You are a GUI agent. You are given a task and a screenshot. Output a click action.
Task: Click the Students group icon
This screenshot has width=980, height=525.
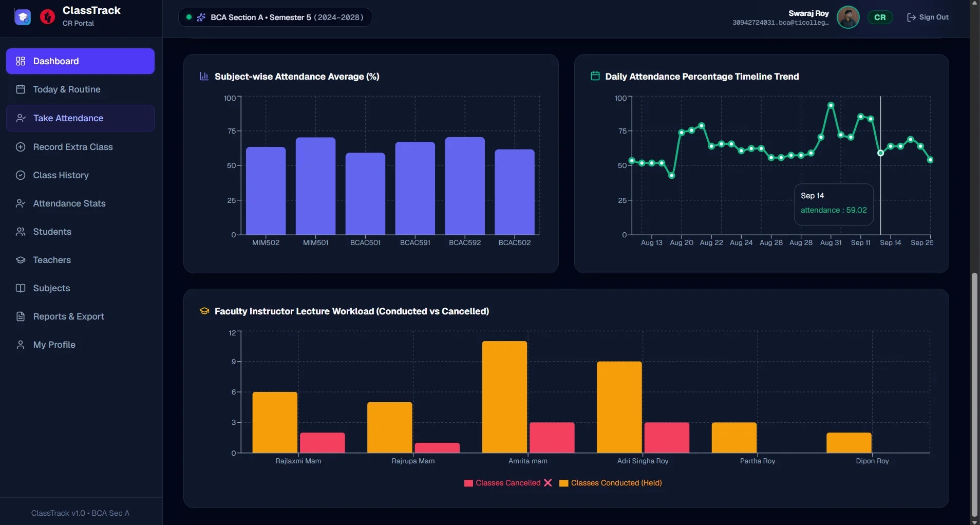tap(21, 232)
